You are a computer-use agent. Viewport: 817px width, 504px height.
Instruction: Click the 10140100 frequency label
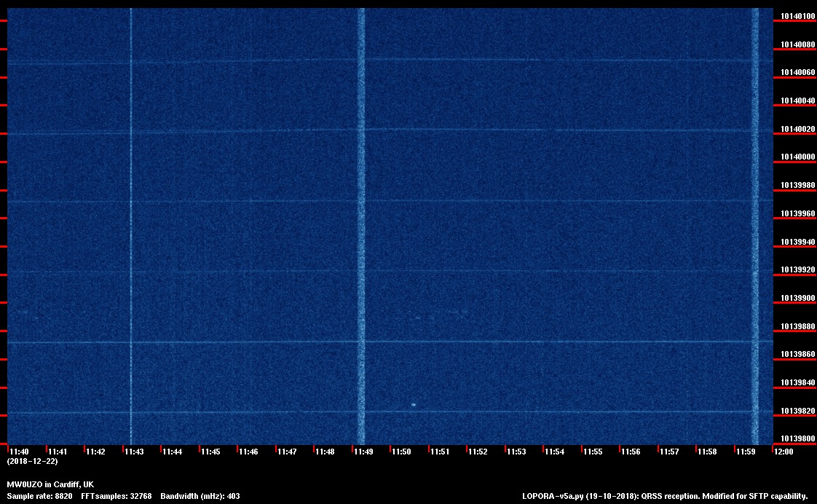[x=797, y=16]
